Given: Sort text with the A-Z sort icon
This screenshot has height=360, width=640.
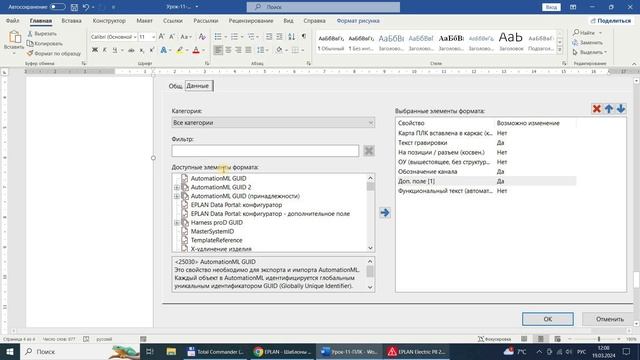Looking at the screenshot, I should (291, 37).
